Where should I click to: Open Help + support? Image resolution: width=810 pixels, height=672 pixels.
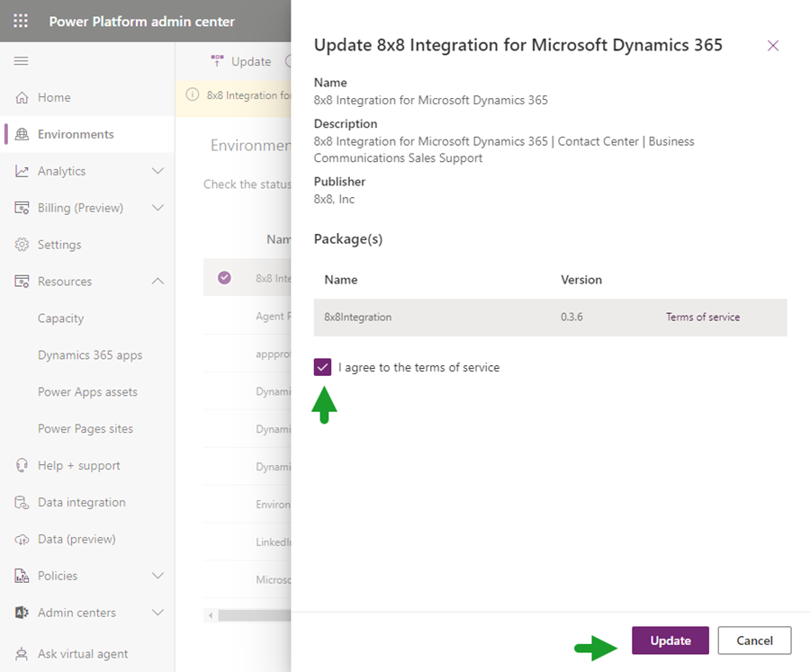[x=70, y=465]
